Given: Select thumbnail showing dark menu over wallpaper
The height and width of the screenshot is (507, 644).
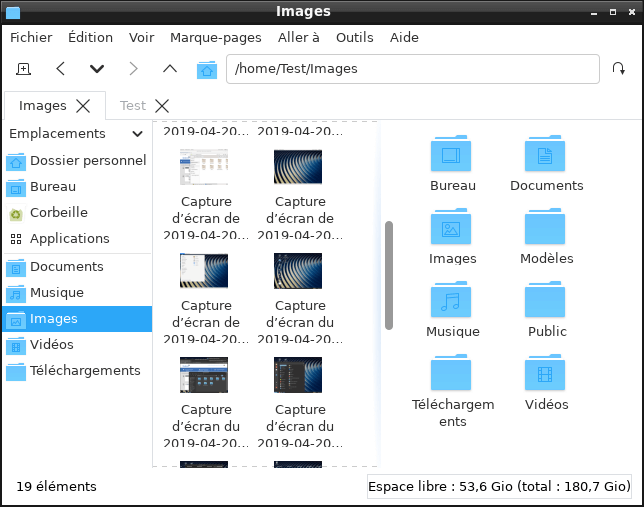Looking at the screenshot, I should pos(298,375).
